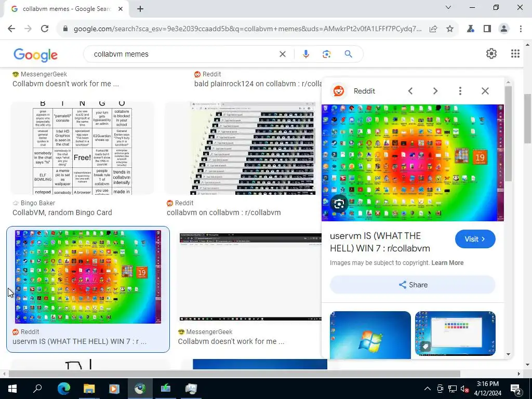Open the Windows Start menu
The width and height of the screenshot is (532, 399).
coord(12,389)
